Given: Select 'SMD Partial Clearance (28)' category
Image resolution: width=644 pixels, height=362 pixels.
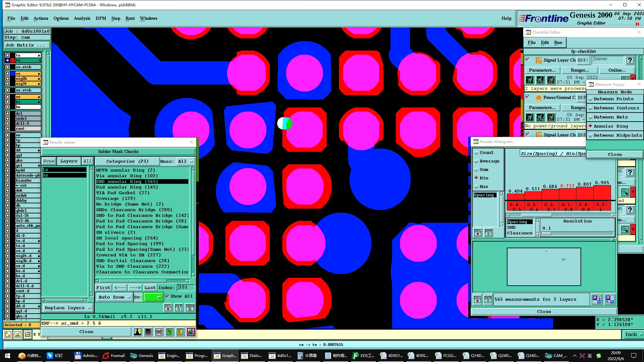Looking at the screenshot, I should click(133, 261).
